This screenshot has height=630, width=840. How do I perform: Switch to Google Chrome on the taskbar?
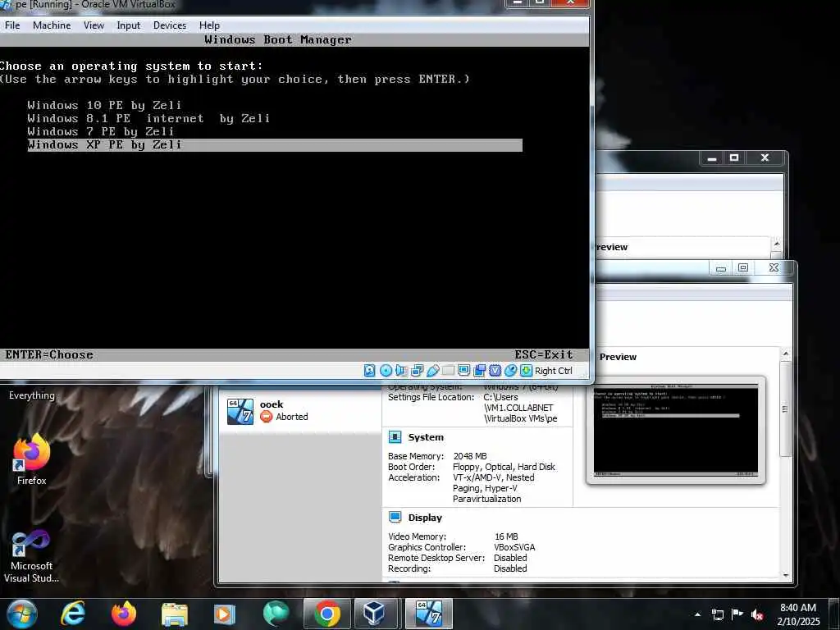[x=326, y=614]
